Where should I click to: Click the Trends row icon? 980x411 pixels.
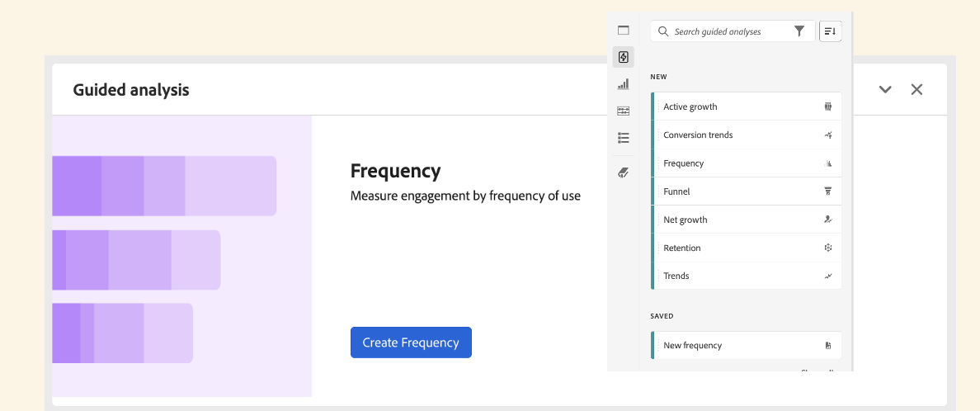(x=828, y=276)
